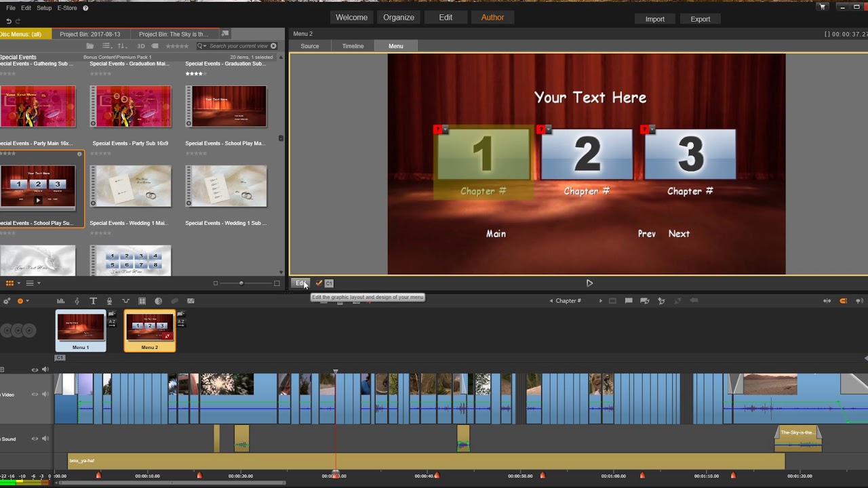Toggle master track eye in timeline header
868x488 pixels.
pos(35,369)
